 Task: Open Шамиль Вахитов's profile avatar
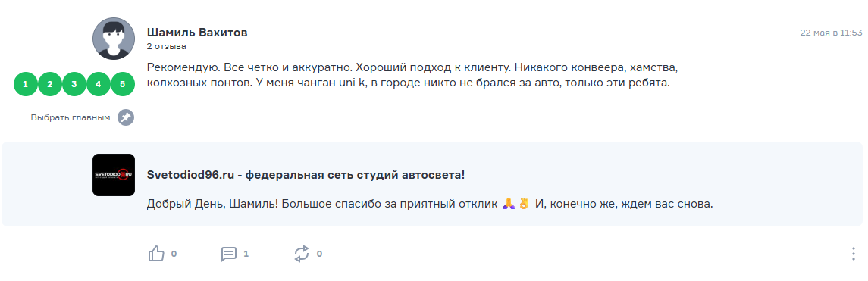coord(114,39)
